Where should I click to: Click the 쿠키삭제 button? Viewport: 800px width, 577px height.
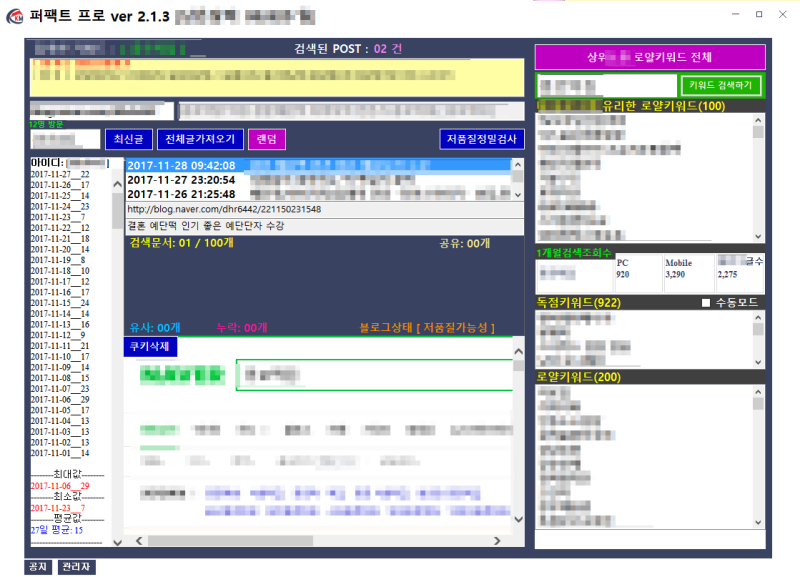(150, 346)
